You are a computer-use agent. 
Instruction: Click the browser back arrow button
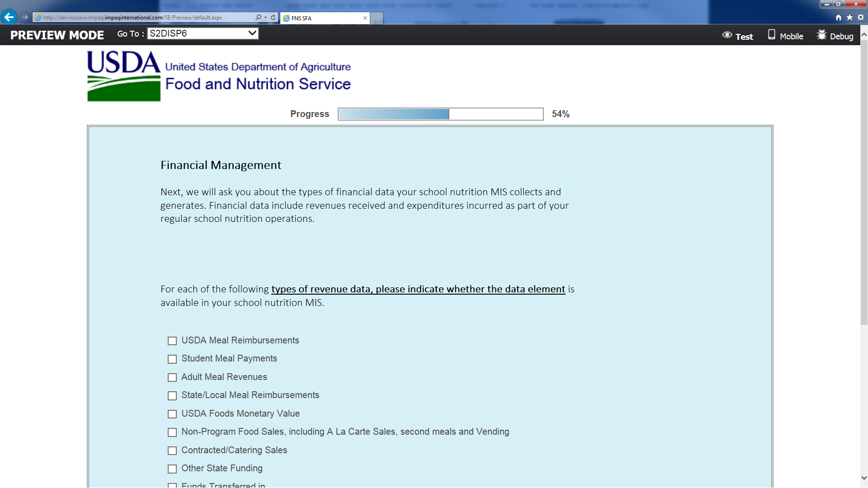click(9, 17)
